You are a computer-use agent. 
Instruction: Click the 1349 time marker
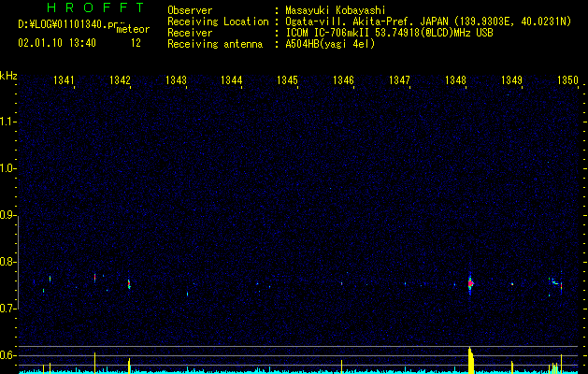pyautogui.click(x=511, y=79)
